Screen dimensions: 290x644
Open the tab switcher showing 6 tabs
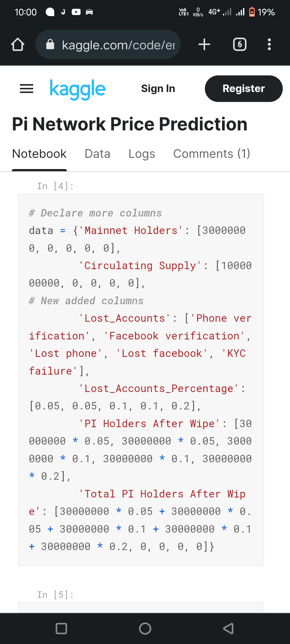(x=240, y=44)
